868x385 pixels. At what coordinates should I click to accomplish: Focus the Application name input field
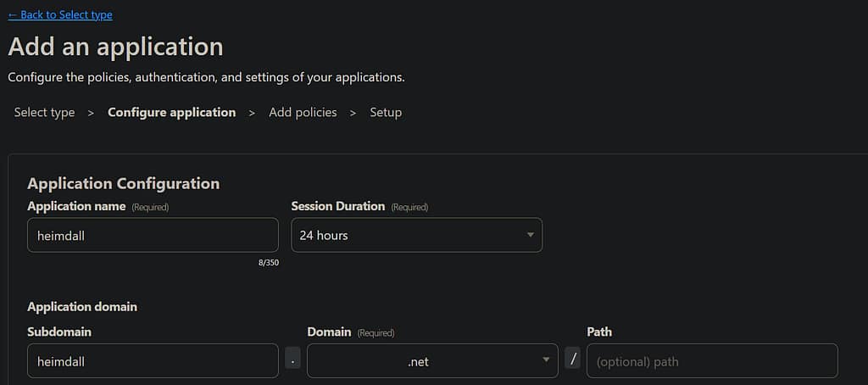[153, 235]
